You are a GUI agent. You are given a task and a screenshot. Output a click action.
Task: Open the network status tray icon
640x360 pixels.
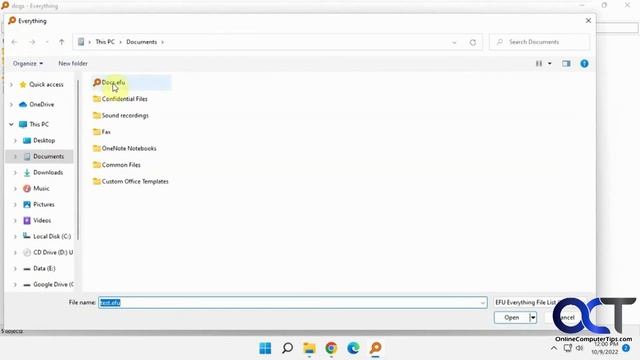pyautogui.click(x=568, y=348)
